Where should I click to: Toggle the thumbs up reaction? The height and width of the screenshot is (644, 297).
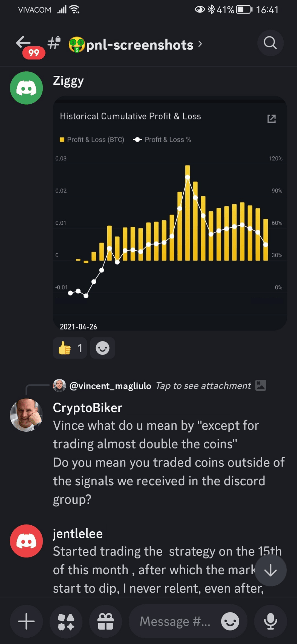tap(70, 348)
